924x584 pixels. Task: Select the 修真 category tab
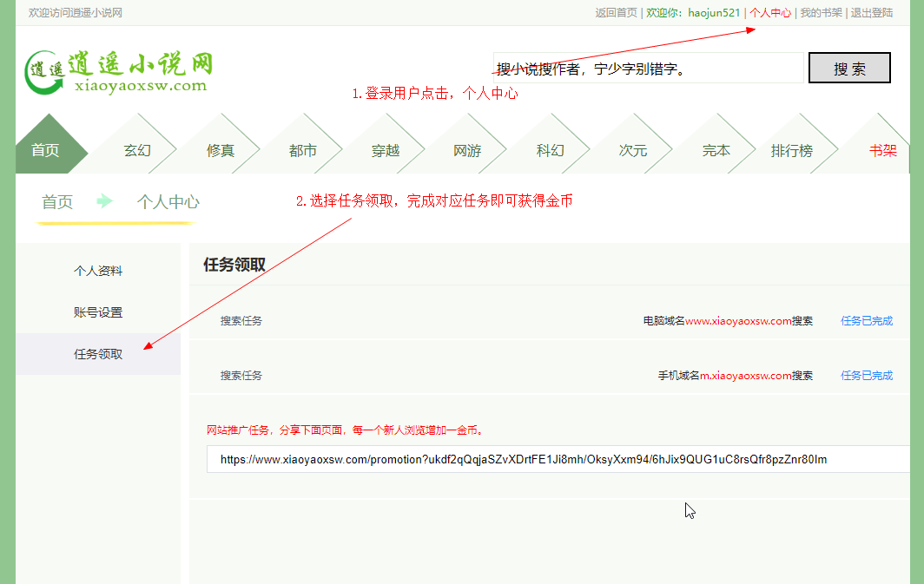coord(221,150)
